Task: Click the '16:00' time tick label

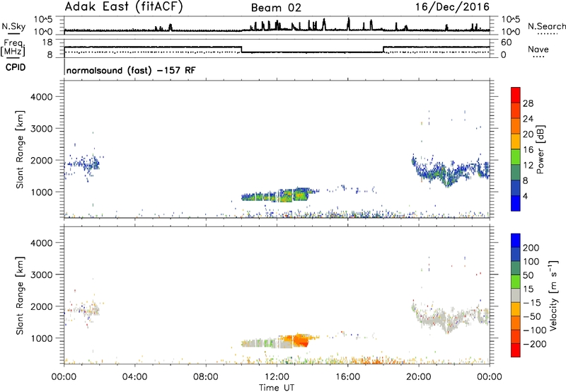Action: (x=347, y=377)
